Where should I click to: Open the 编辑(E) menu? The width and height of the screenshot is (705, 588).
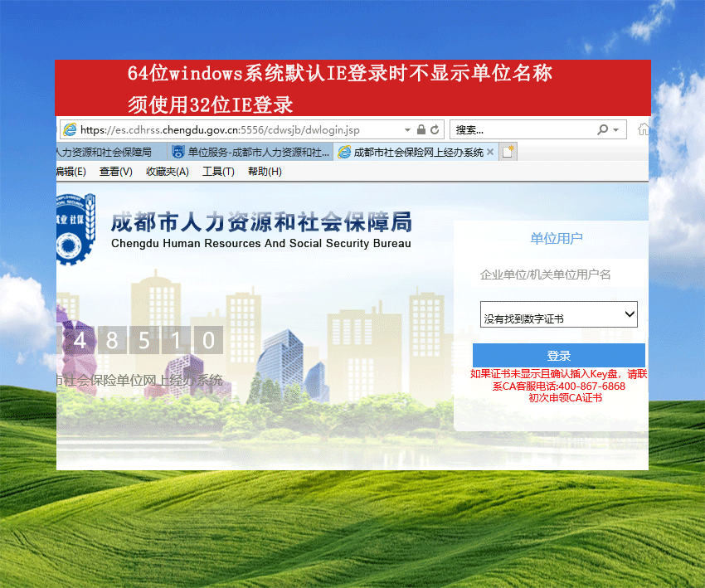coord(71,172)
